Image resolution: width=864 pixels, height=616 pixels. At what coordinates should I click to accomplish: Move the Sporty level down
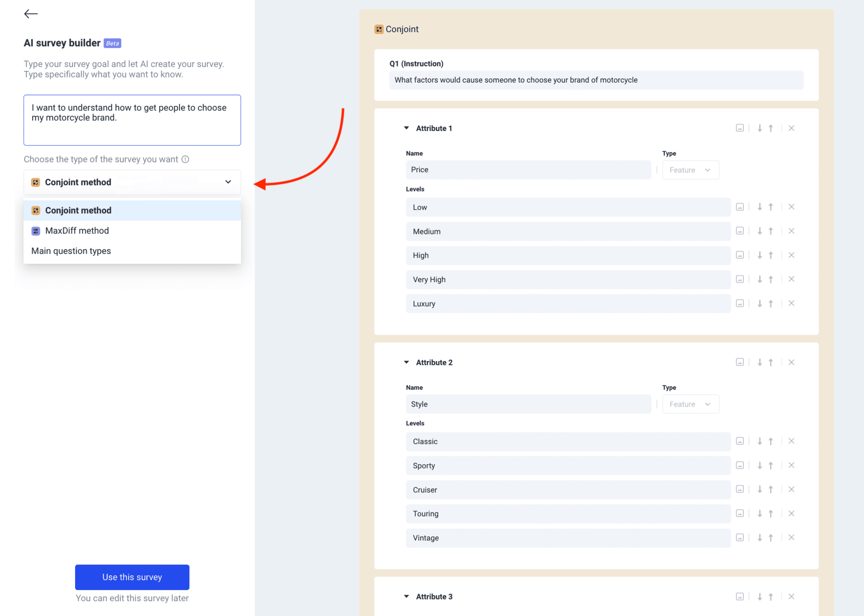pyautogui.click(x=760, y=465)
